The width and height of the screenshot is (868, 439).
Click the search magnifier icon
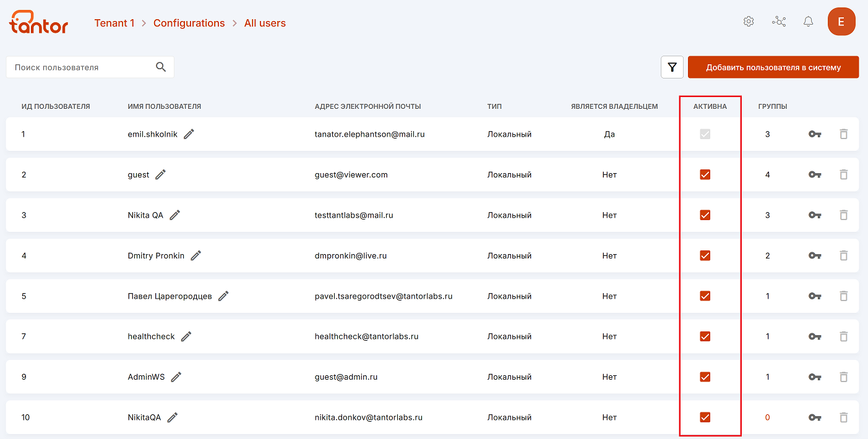(161, 67)
